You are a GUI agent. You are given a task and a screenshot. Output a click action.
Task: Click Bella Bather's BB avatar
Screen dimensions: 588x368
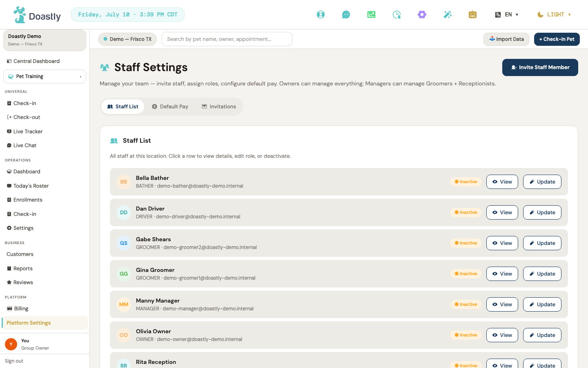[124, 182]
